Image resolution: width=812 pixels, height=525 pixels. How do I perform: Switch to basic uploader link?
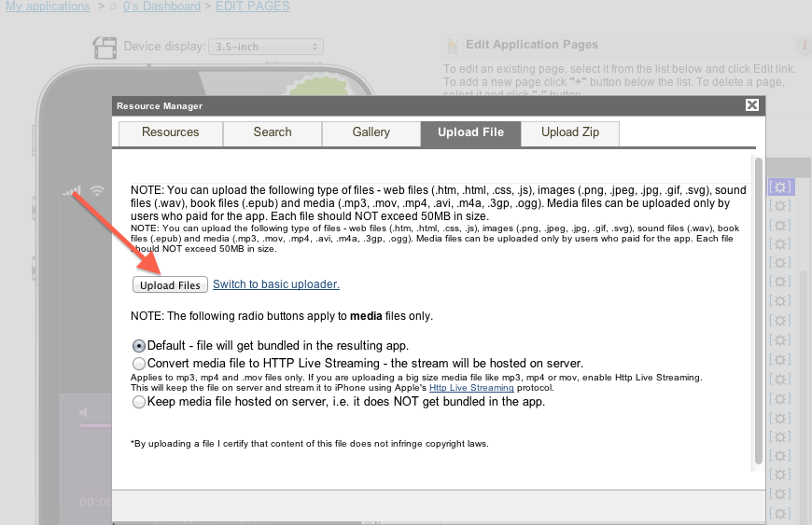[x=276, y=284]
